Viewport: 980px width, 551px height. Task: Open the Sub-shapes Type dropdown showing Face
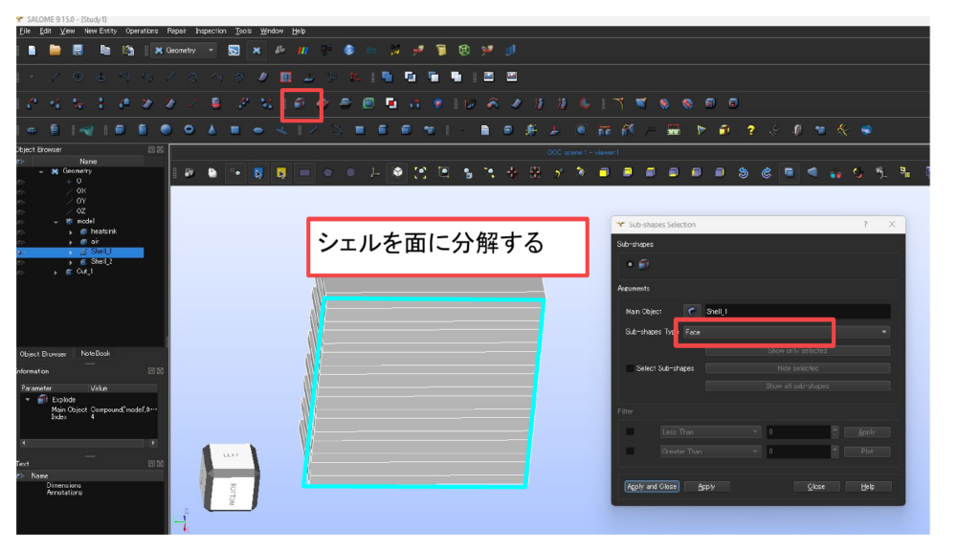[787, 332]
